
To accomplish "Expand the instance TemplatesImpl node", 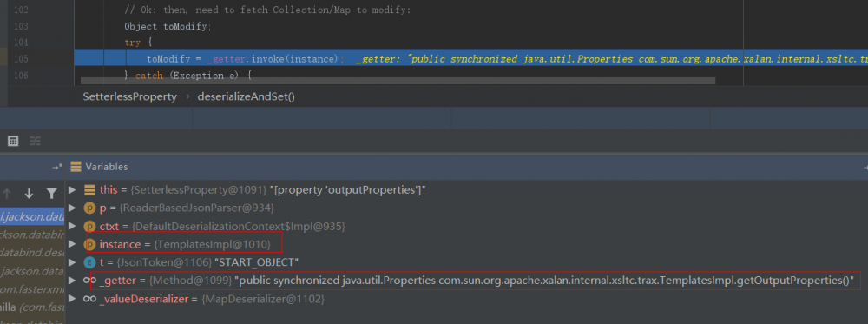I will (x=72, y=244).
